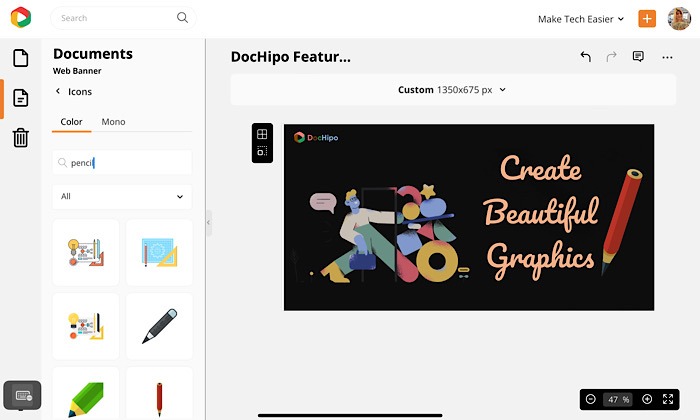Open the comments speech bubble icon
Viewport: 700px width, 420px height.
click(x=638, y=57)
